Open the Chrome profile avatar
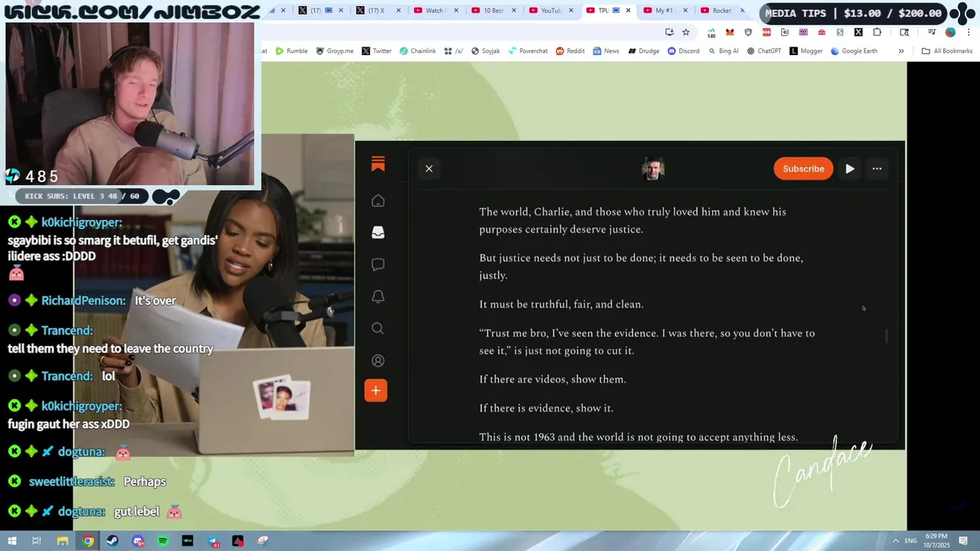980x551 pixels. tap(950, 32)
